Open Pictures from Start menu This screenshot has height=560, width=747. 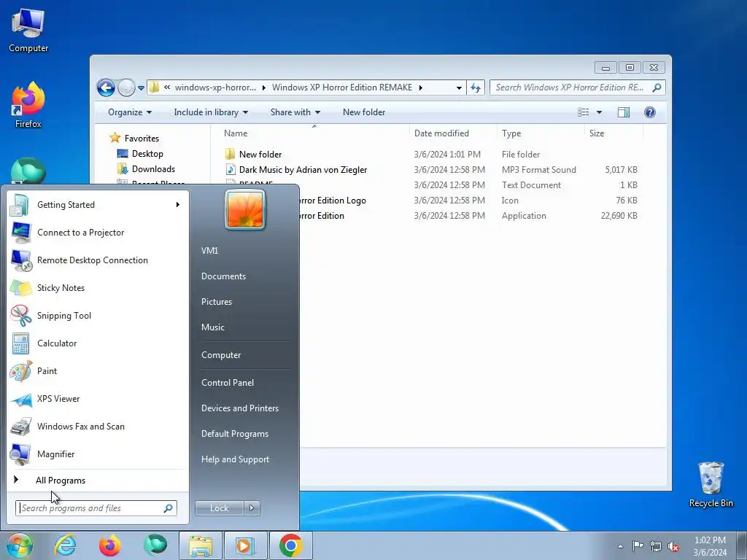[x=216, y=301]
